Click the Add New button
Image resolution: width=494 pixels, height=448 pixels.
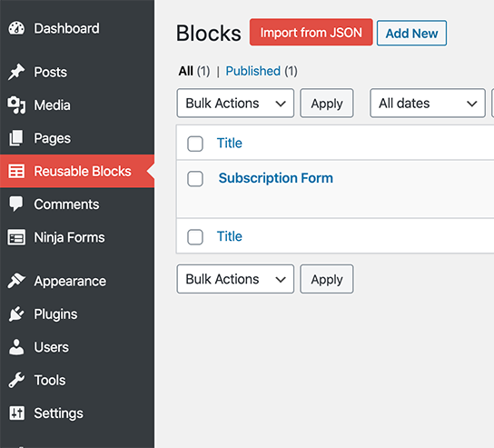pyautogui.click(x=411, y=33)
